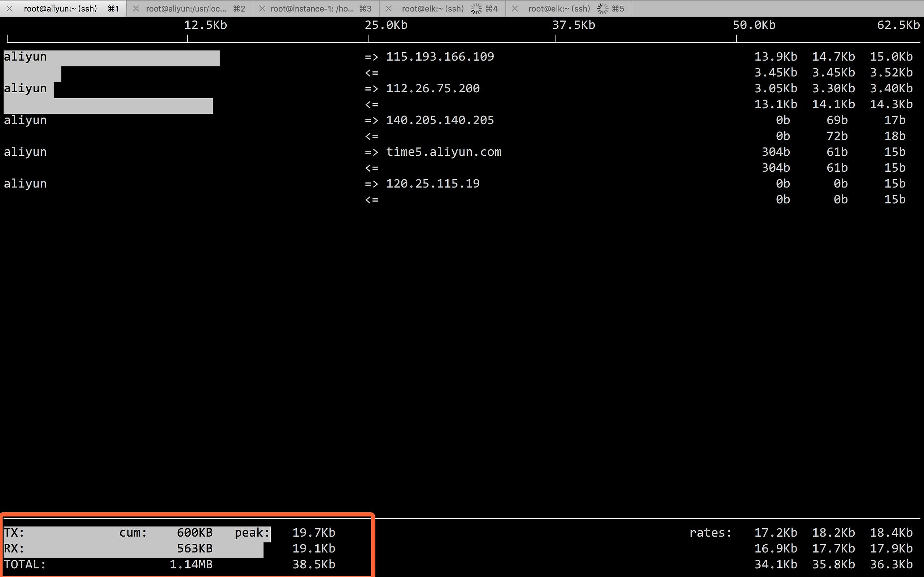Close the root@instance-1 tab
This screenshot has height=577, width=924.
pyautogui.click(x=262, y=8)
